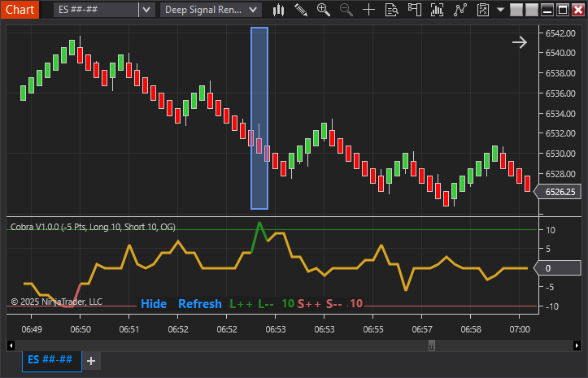The width and height of the screenshot is (588, 378).
Task: Open the indicators icon in toolbar
Action: [x=438, y=10]
